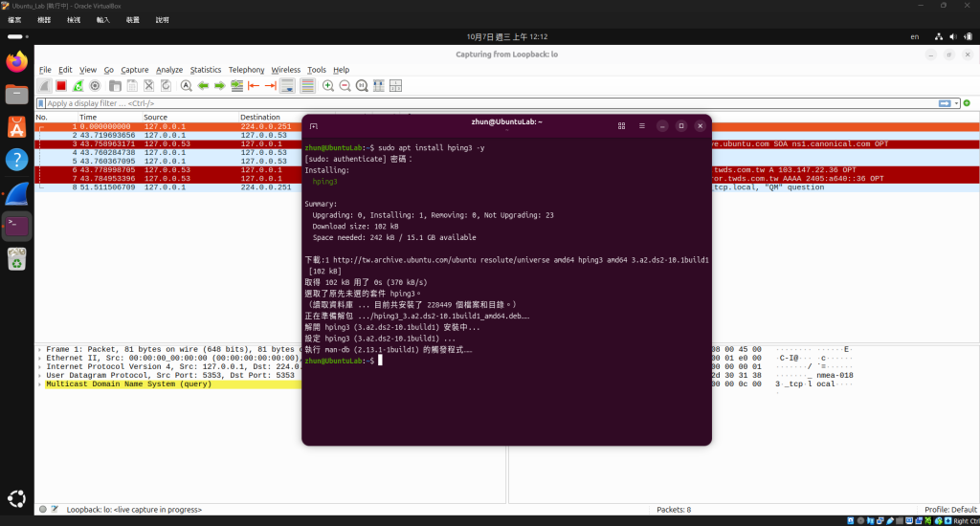The width and height of the screenshot is (980, 526).
Task: Click capture file properties status icon
Action: [x=55, y=510]
